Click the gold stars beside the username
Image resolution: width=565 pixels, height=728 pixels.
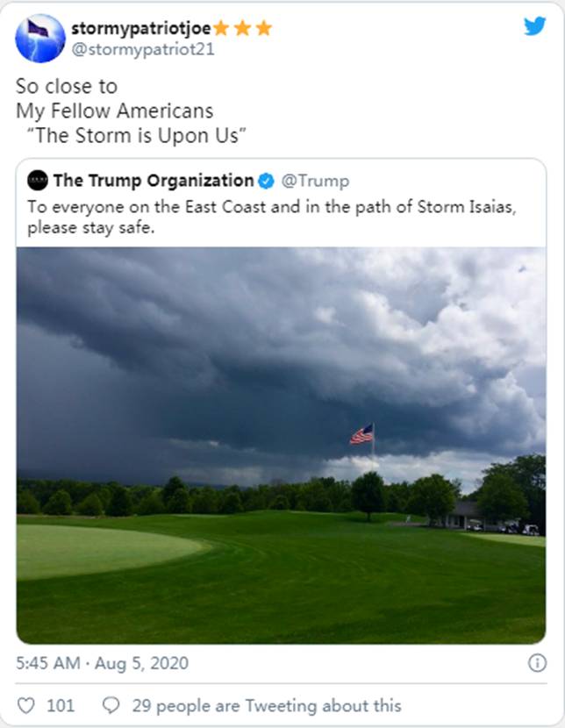(242, 28)
